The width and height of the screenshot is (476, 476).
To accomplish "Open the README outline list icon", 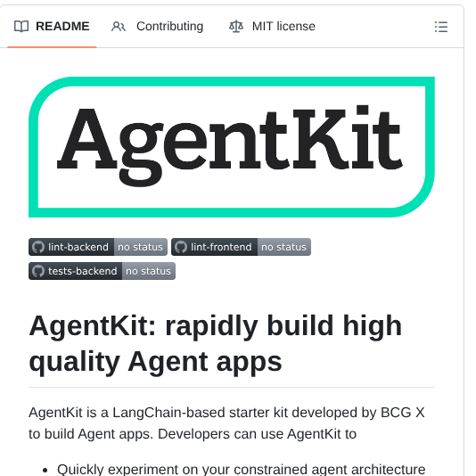I will [x=440, y=27].
